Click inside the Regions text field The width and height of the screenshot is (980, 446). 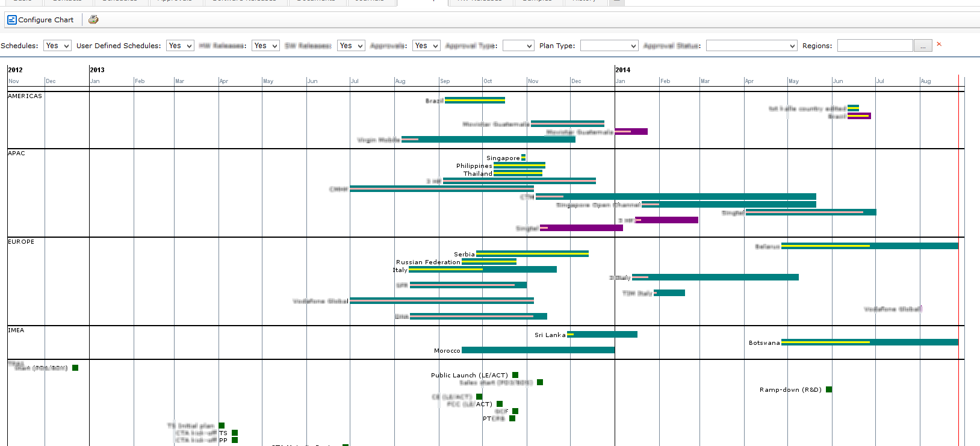pyautogui.click(x=875, y=46)
